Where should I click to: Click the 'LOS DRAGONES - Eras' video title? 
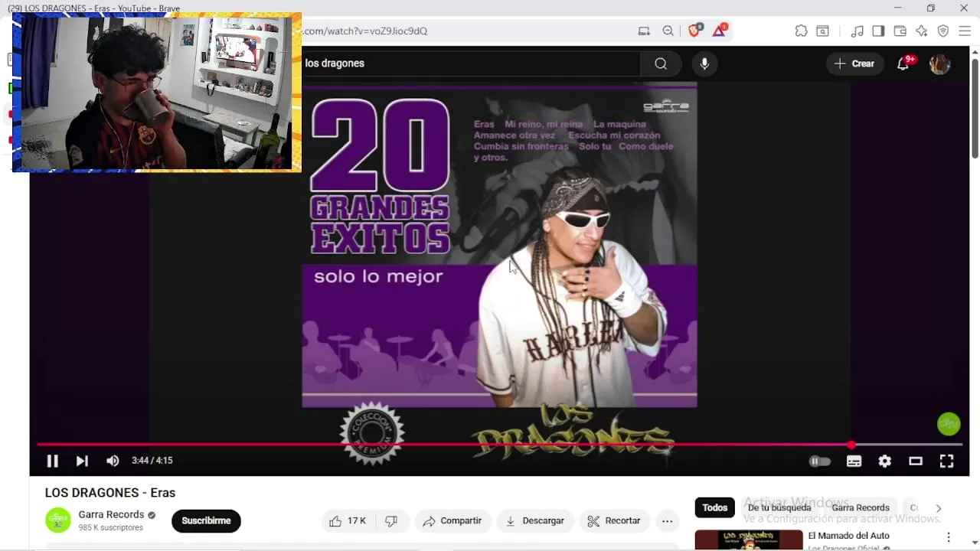click(x=110, y=493)
